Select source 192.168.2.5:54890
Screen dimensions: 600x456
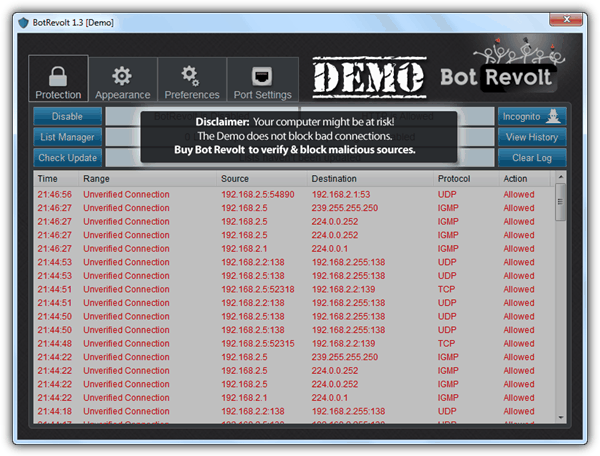click(258, 194)
